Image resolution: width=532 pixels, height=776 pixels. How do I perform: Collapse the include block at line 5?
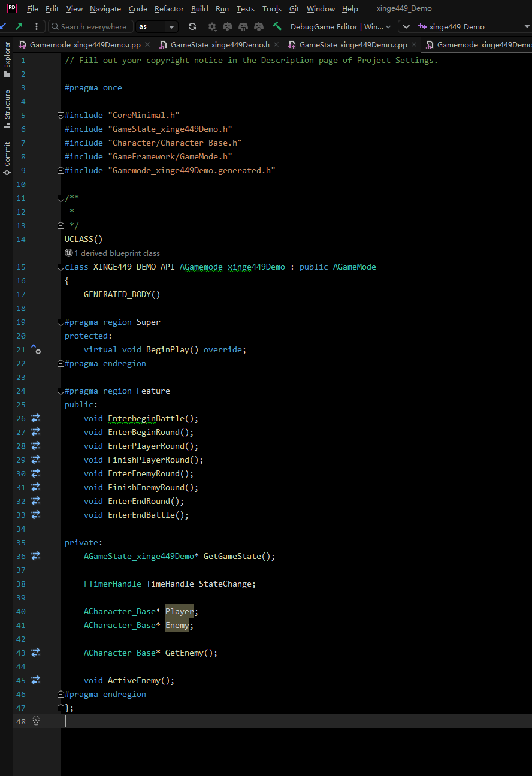coord(61,115)
